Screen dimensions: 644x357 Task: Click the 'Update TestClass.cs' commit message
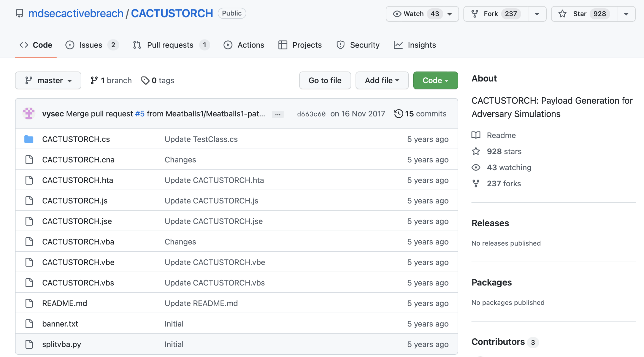coord(201,139)
